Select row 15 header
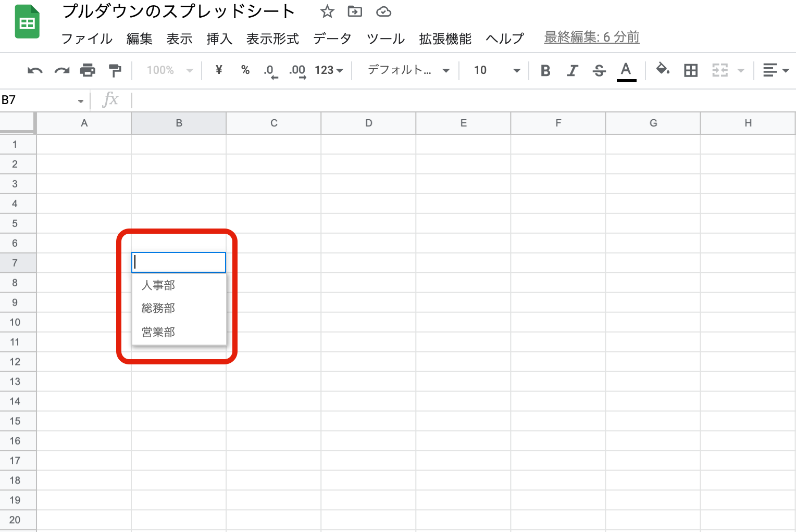 click(18, 421)
